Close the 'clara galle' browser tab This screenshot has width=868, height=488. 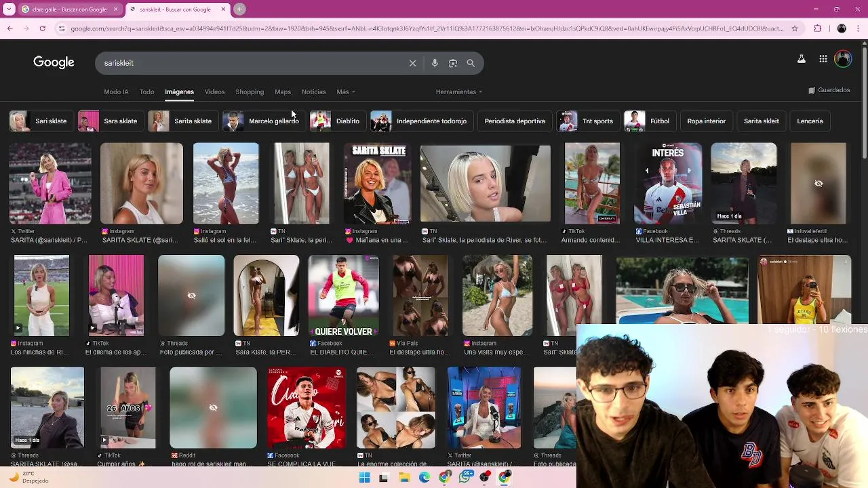pyautogui.click(x=115, y=9)
